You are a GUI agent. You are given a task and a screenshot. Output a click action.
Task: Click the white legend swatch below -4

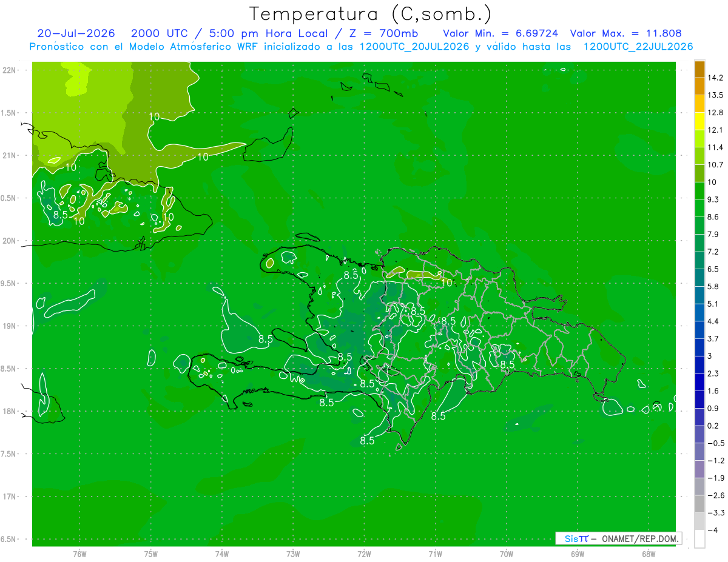pos(699,539)
